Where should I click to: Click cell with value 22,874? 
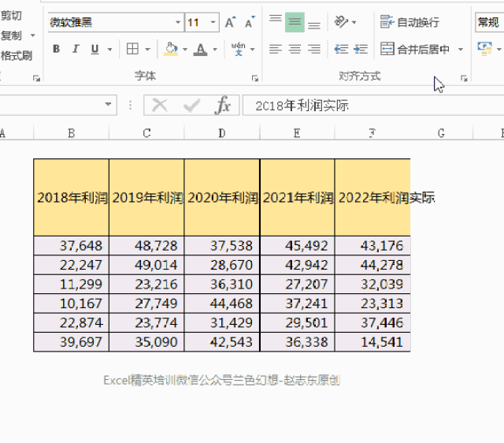pyautogui.click(x=72, y=322)
